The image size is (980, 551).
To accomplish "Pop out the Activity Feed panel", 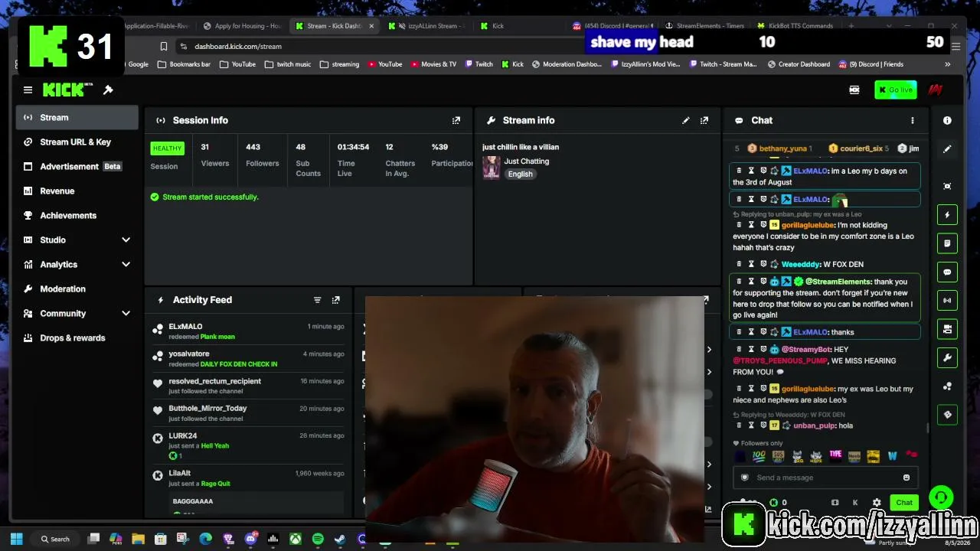I will click(x=335, y=300).
